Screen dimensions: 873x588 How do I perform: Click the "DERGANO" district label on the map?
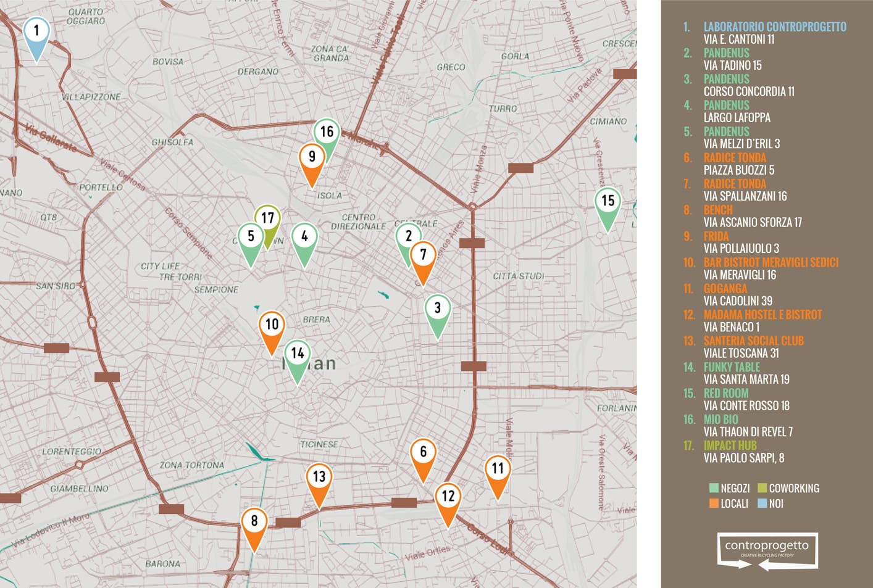(258, 72)
